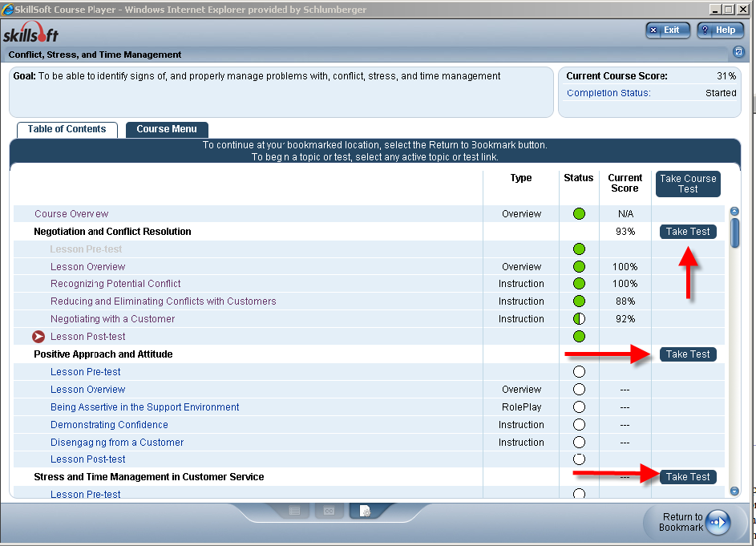
Task: Open the Course Overview link
Action: (71, 214)
